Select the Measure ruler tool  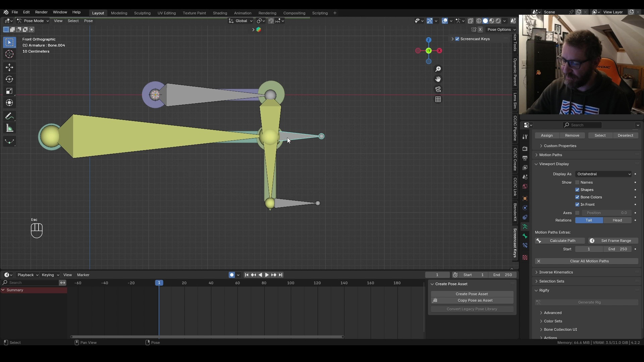9,128
